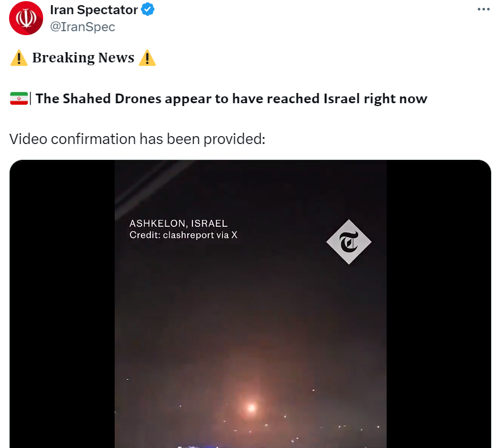Click the video's left black letterbox area

pyautogui.click(x=62, y=304)
